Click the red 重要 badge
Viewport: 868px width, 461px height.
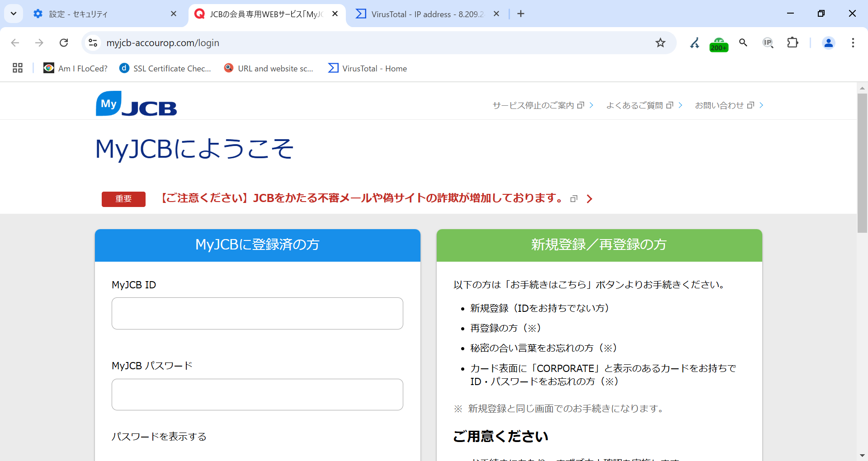[123, 199]
